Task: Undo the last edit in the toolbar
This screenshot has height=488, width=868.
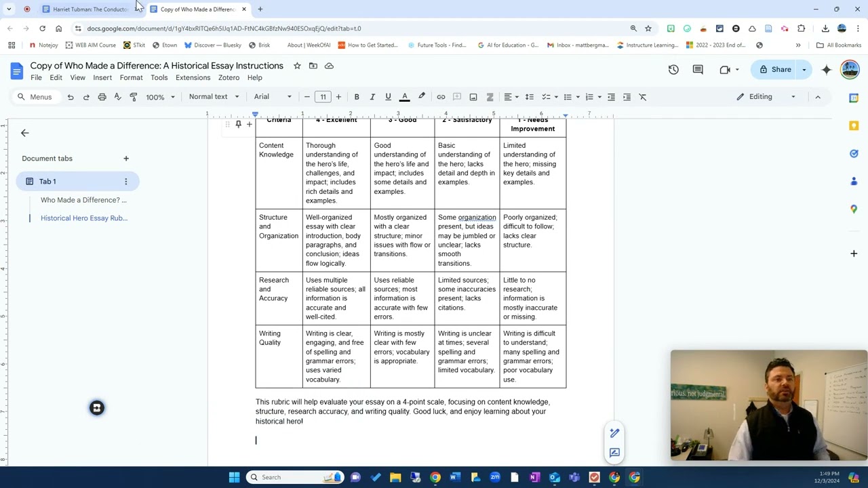Action: 71,97
